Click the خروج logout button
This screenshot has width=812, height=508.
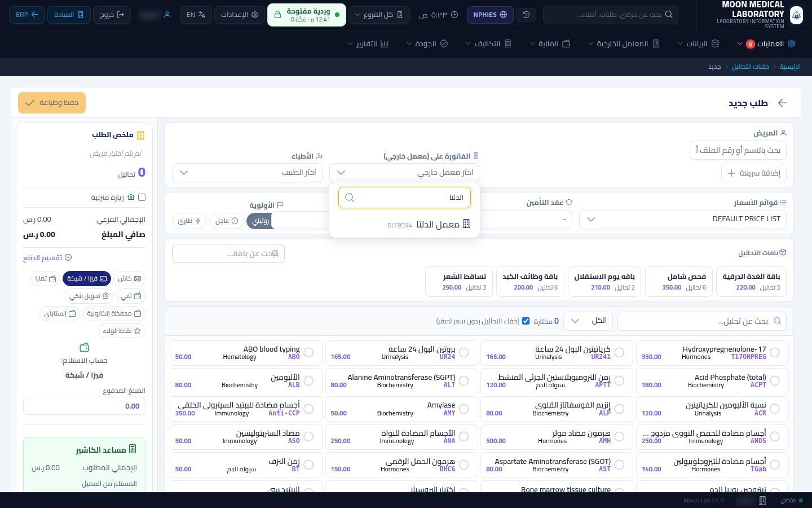[112, 15]
